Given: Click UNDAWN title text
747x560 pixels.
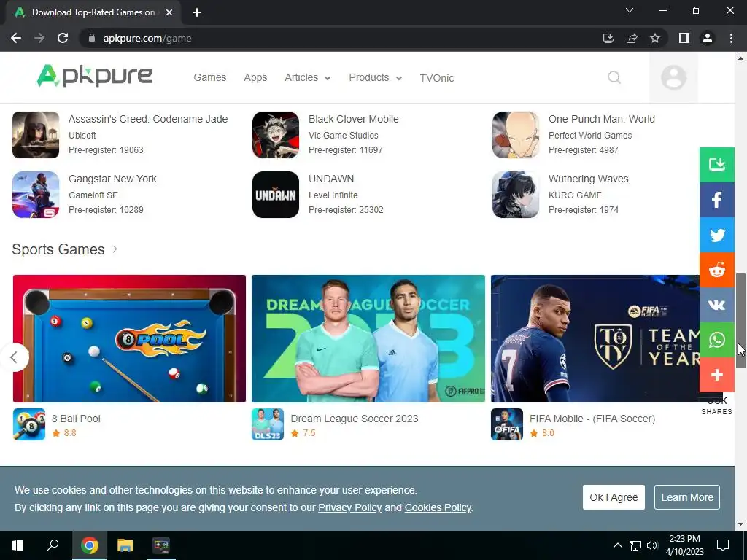Looking at the screenshot, I should (331, 179).
